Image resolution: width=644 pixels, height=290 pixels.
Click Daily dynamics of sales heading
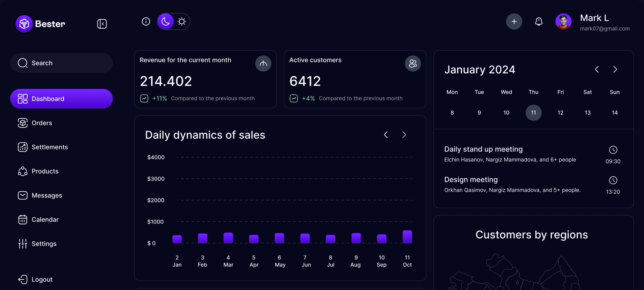(x=205, y=135)
